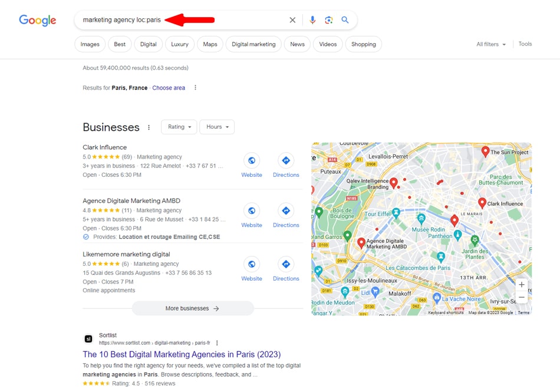
Task: Zoom out on the map
Action: [x=522, y=297]
